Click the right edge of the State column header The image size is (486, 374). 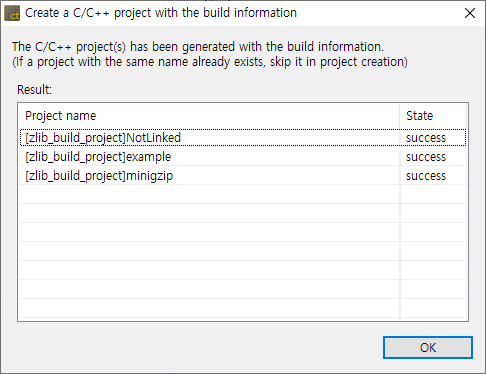(466, 116)
